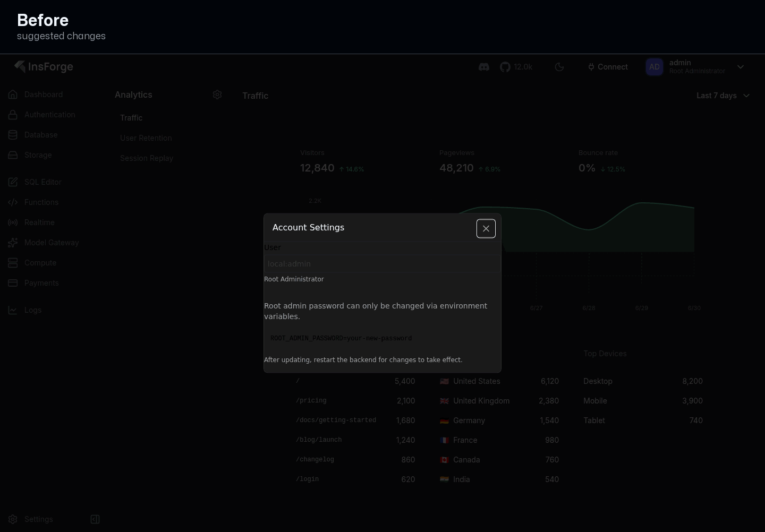Collapse the sidebar panel icon
This screenshot has height=532, width=765.
click(95, 519)
